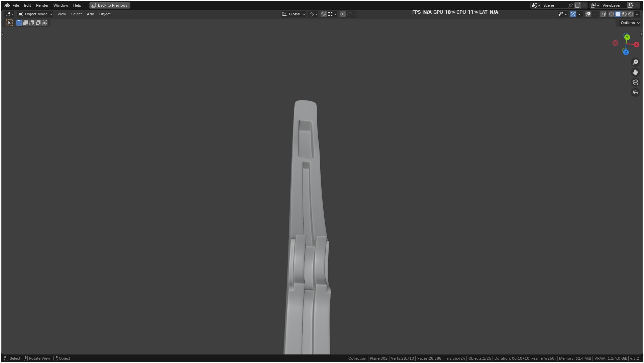The image size is (644, 363).
Task: Select the Select Box tool icon
Action: (x=9, y=23)
